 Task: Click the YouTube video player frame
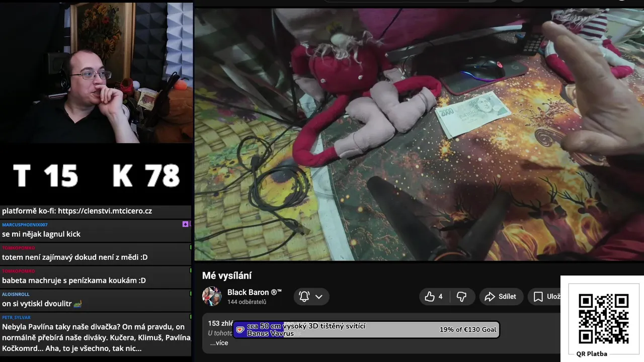[419, 134]
